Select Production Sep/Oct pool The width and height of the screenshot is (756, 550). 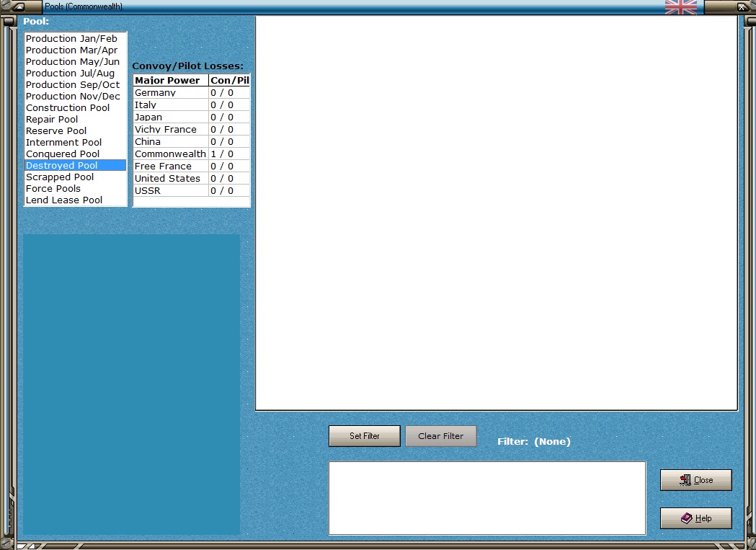[x=75, y=85]
